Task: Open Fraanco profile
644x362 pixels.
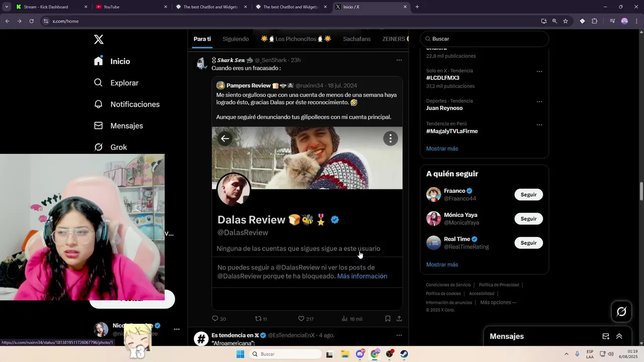Action: click(x=454, y=191)
